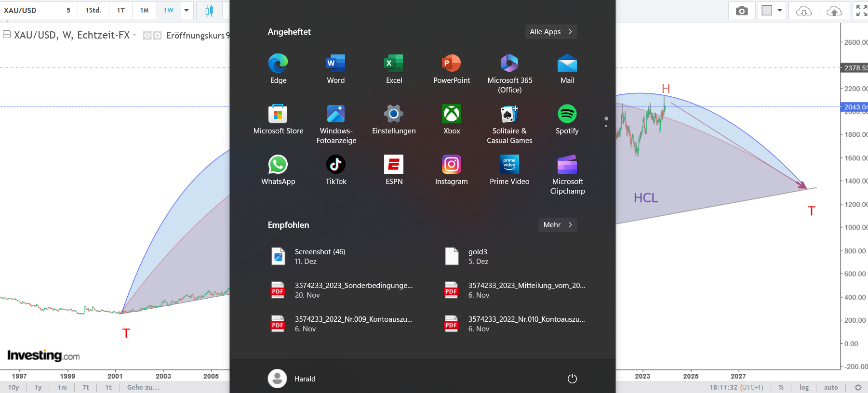The width and height of the screenshot is (868, 393).
Task: Open the recommended file gold3
Action: point(478,256)
